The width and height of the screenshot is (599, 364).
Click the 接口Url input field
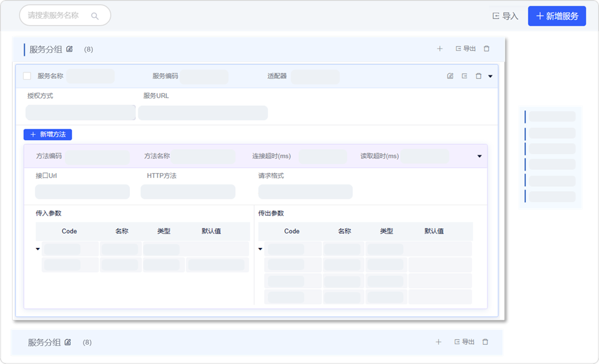tap(83, 192)
